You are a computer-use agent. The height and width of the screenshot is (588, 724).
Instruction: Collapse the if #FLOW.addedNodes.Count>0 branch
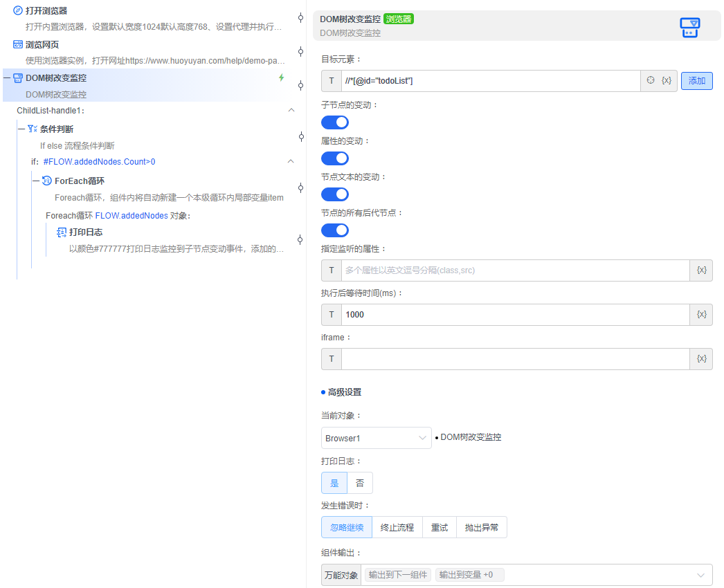[x=291, y=160]
